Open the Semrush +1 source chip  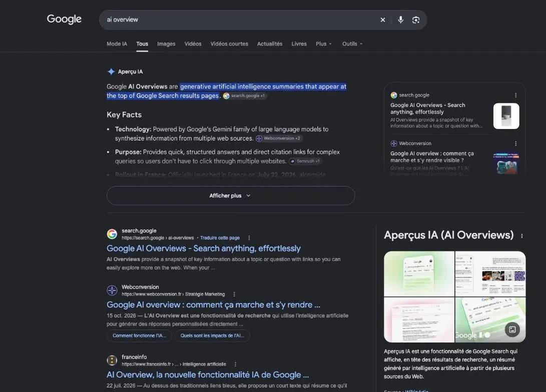click(305, 161)
